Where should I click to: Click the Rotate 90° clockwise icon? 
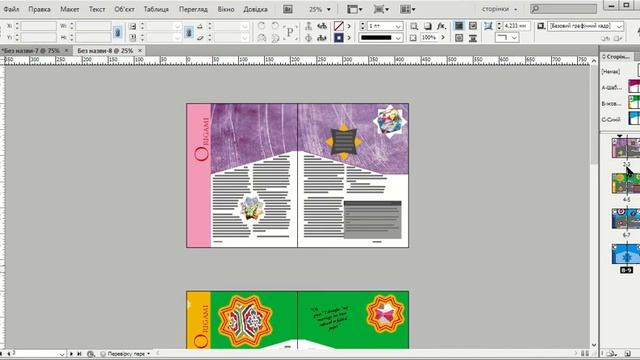pos(261,26)
